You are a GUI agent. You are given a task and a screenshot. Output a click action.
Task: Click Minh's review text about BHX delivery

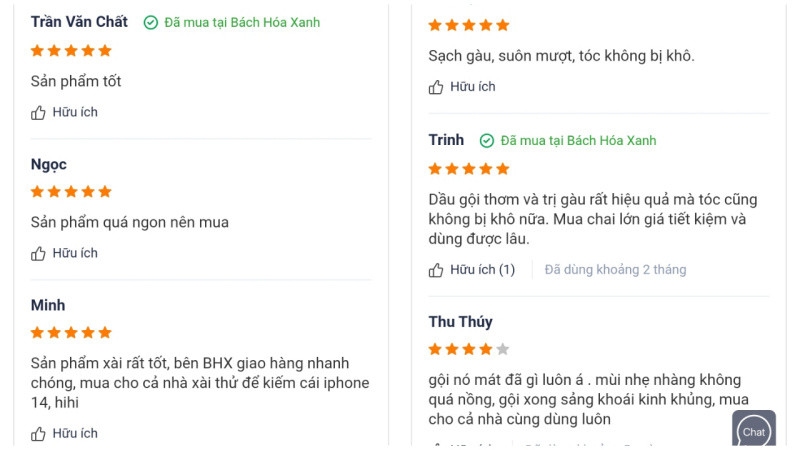[200, 383]
